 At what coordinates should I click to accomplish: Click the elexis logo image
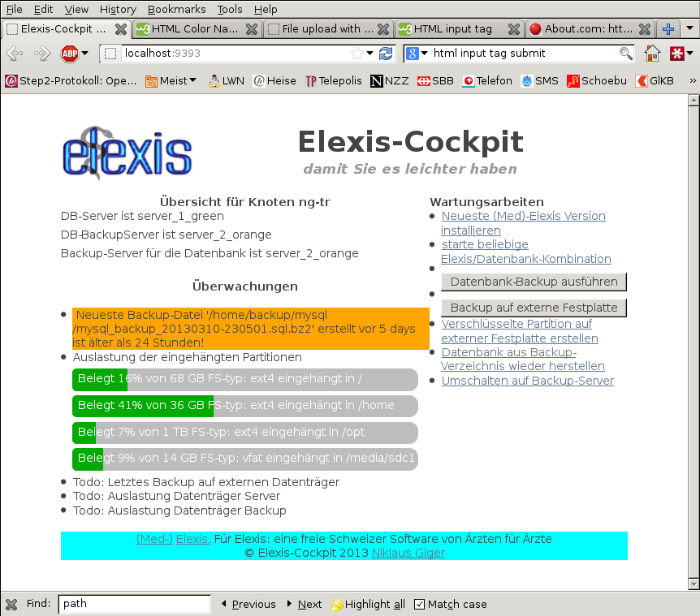[x=127, y=153]
